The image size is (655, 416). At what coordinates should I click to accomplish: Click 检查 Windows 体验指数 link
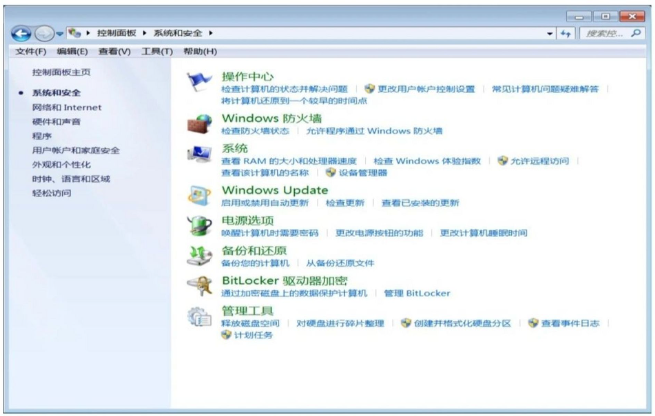pos(427,161)
